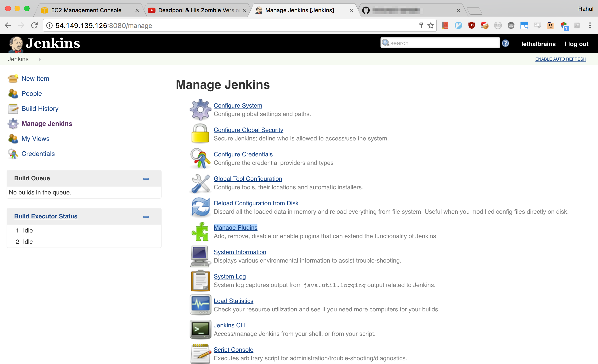598x364 pixels.
Task: Open Chrome's overflow menu
Action: pos(590,25)
